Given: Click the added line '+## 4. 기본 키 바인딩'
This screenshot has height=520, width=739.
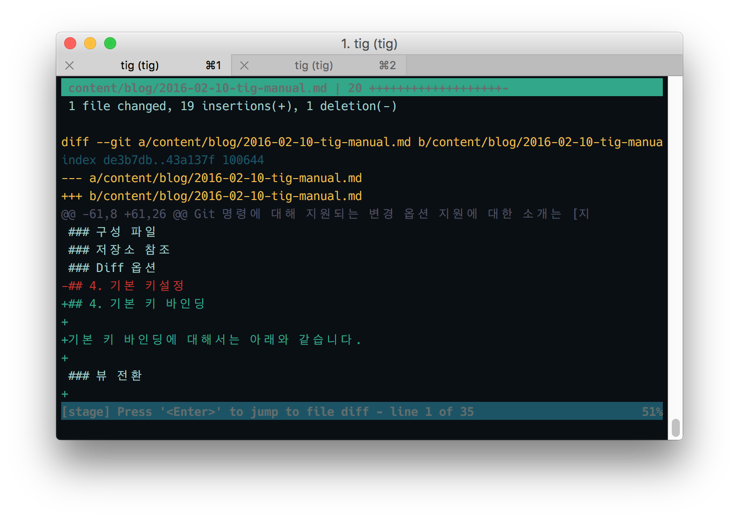Looking at the screenshot, I should point(133,303).
